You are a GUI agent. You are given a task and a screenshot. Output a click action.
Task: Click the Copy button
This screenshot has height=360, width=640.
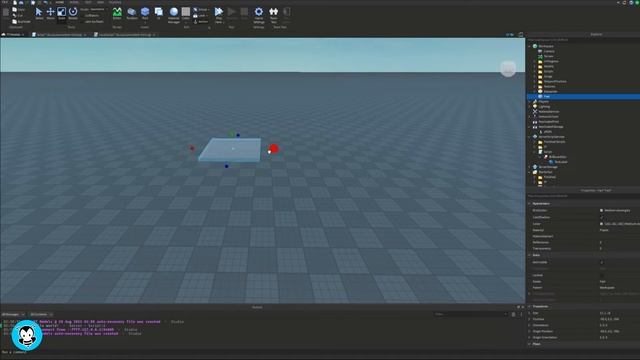click(x=18, y=10)
